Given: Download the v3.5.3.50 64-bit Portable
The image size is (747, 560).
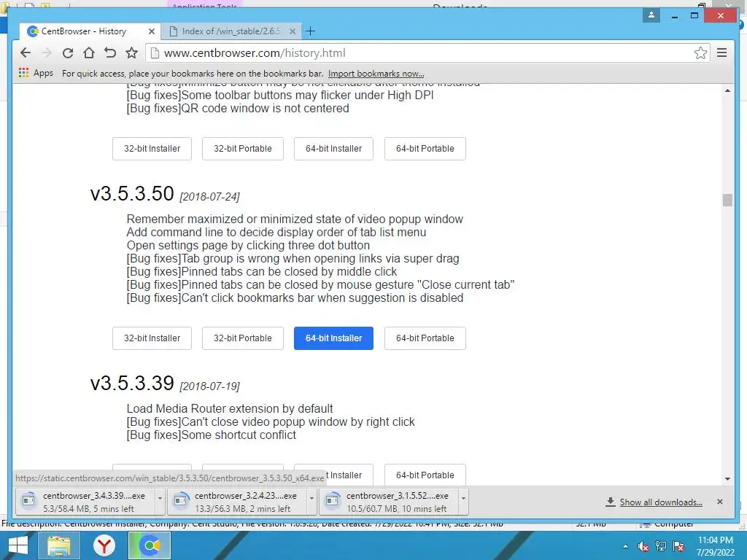Looking at the screenshot, I should tap(425, 338).
